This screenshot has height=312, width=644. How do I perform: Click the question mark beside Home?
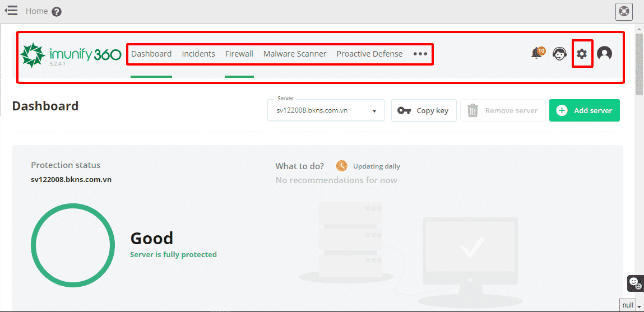point(57,12)
